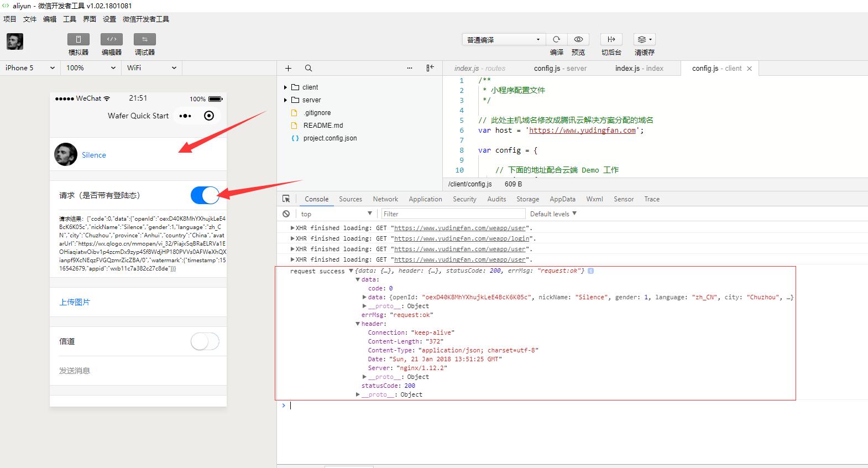Click the yudingfan.com host URL in code

click(582, 130)
